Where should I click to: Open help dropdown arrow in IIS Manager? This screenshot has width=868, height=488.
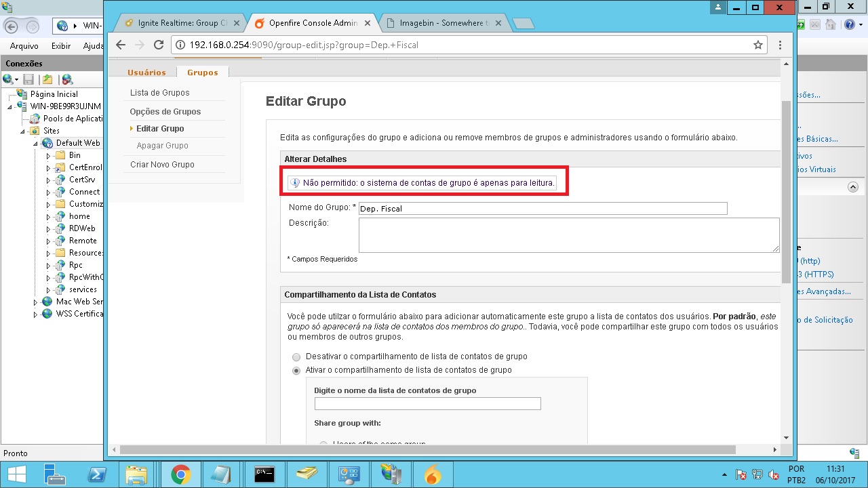[860, 26]
